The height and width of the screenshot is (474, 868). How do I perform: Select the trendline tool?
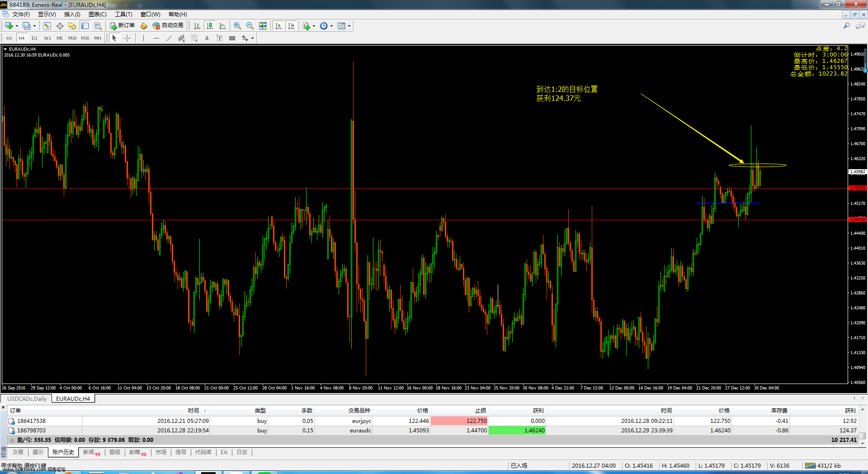169,38
